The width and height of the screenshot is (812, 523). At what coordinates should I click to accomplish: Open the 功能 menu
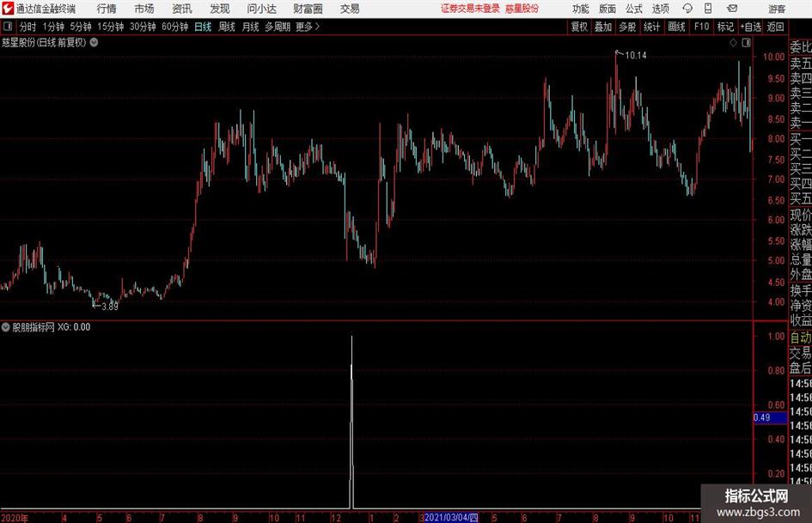pyautogui.click(x=581, y=9)
